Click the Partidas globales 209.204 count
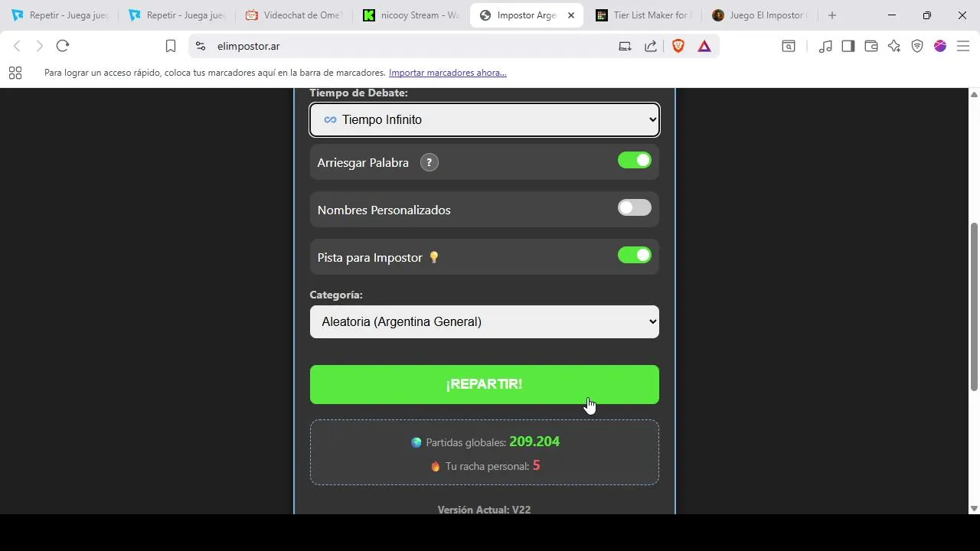This screenshot has height=551, width=980. tap(534, 442)
